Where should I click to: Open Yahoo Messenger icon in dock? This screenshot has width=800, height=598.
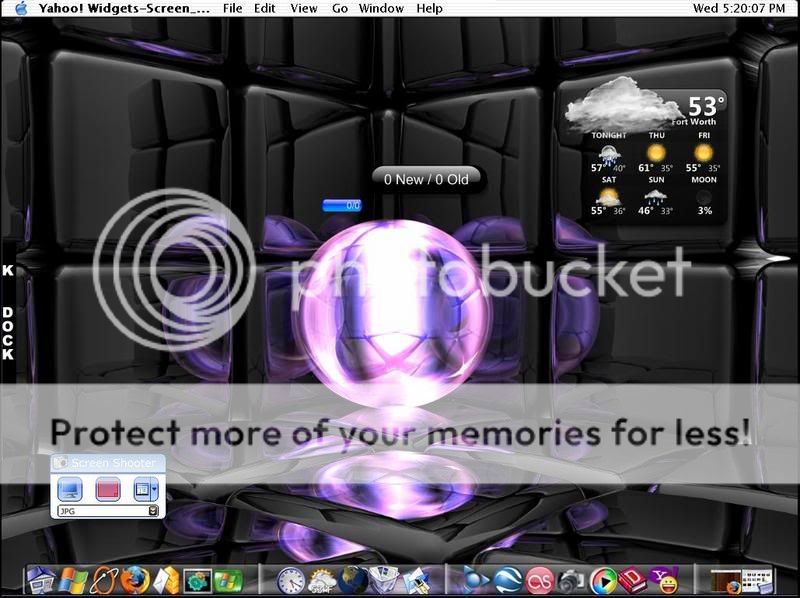click(x=663, y=580)
